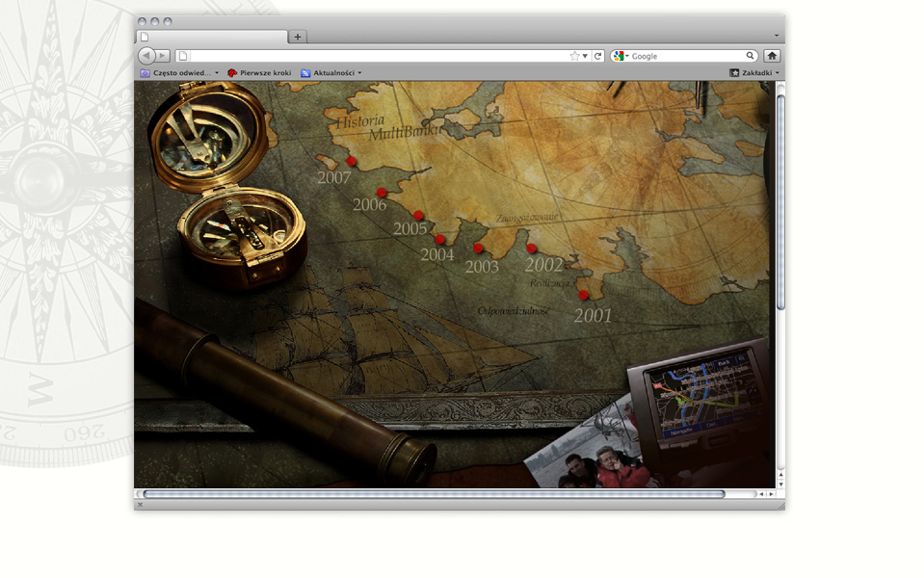Open the Często odwied... bookmarks folder
This screenshot has width=924, height=578.
click(180, 73)
